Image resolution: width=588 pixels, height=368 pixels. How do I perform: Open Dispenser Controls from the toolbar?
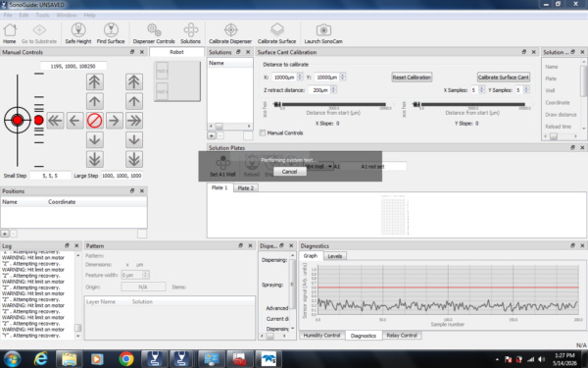point(154,33)
